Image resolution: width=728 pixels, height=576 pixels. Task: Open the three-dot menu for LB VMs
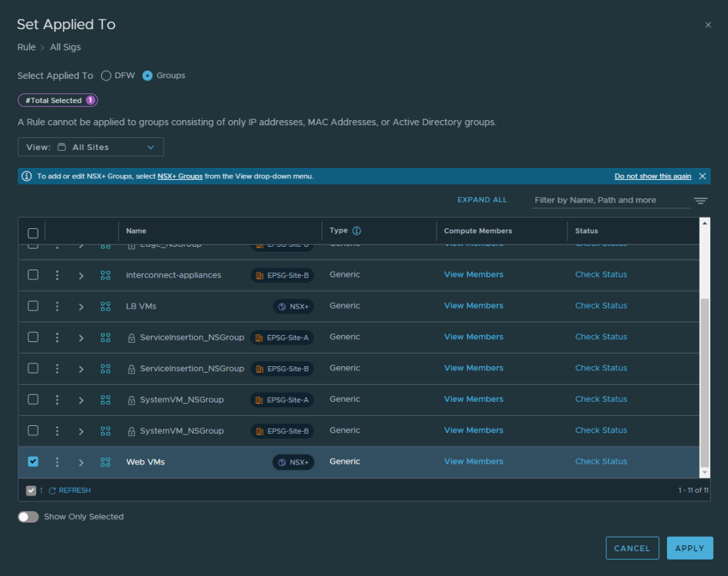57,306
